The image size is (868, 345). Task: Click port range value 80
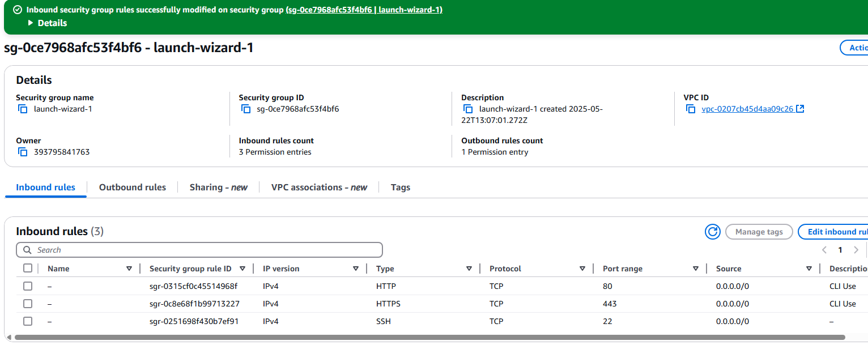point(607,286)
